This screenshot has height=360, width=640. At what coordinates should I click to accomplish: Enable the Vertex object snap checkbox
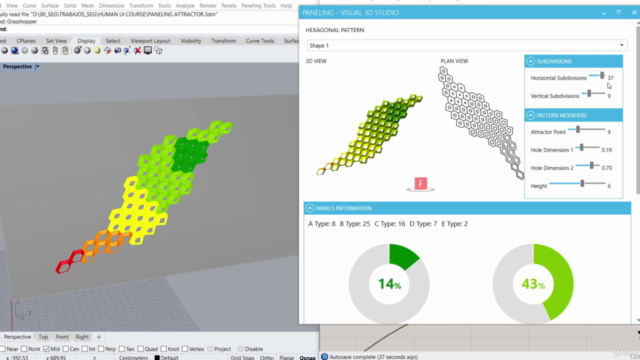(x=184, y=349)
